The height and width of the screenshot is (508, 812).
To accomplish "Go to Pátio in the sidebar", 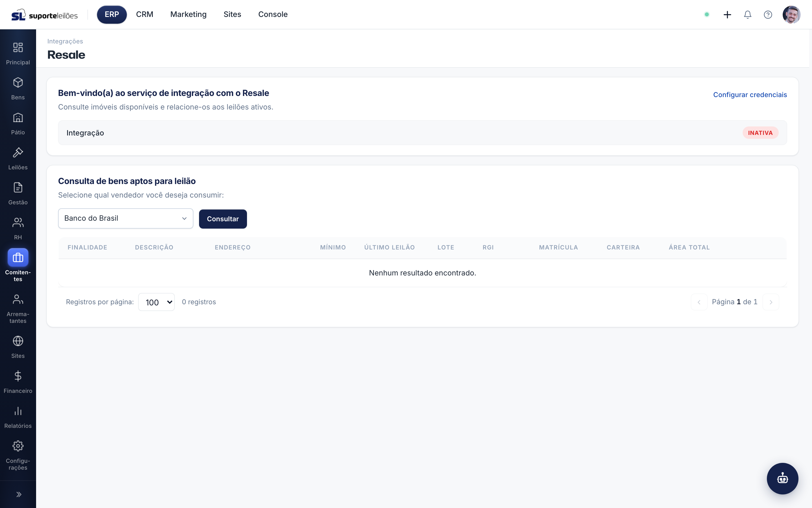I will click(18, 123).
